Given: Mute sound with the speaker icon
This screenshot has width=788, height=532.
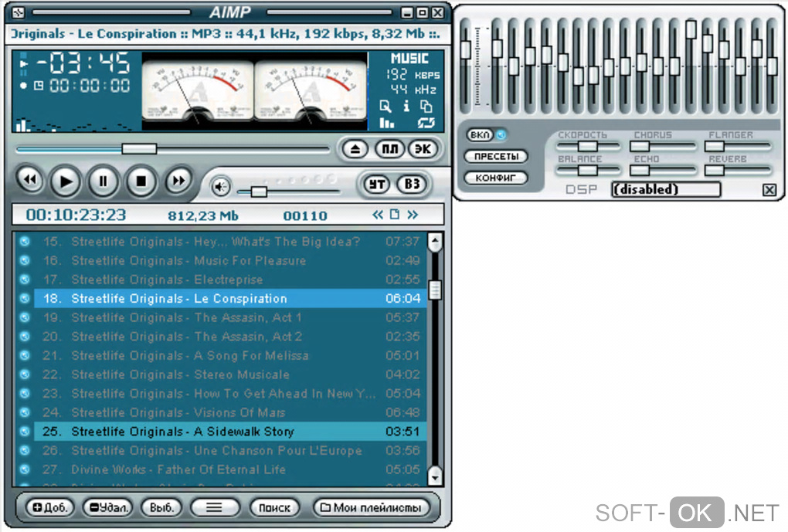Looking at the screenshot, I should click(x=220, y=187).
